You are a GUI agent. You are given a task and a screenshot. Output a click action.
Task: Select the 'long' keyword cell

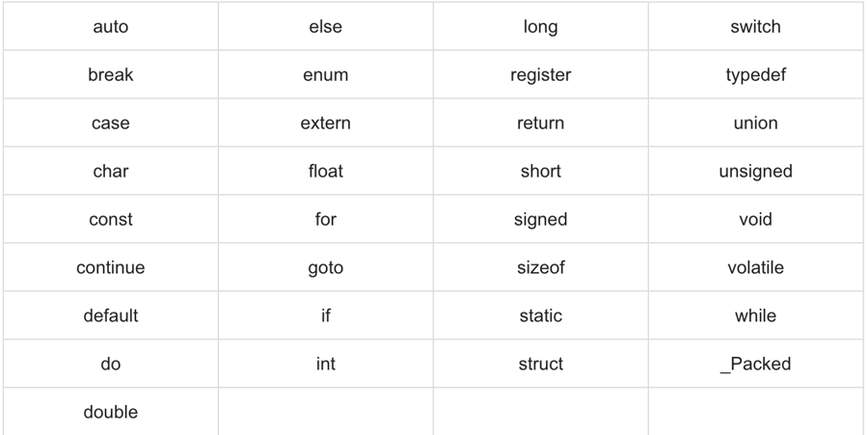point(541,27)
